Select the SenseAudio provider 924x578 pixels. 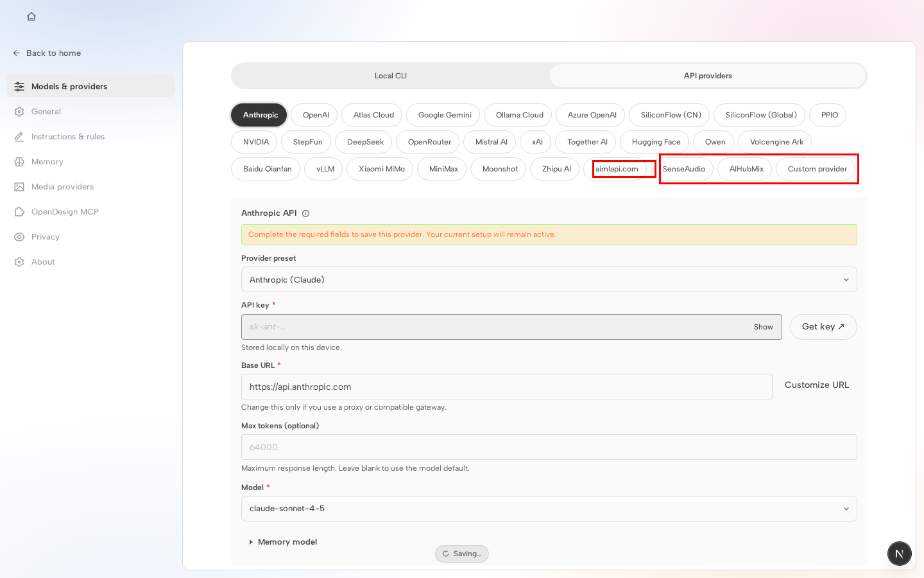[x=683, y=169]
